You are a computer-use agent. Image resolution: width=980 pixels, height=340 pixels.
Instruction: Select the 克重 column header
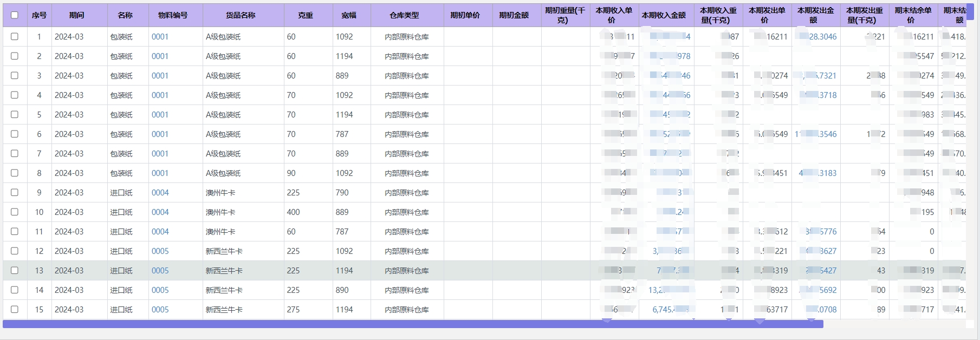point(306,15)
